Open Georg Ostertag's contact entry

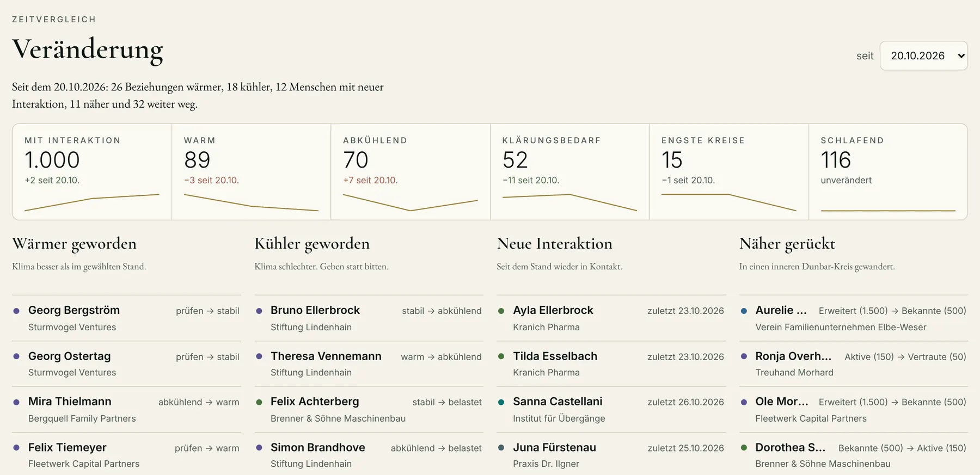click(126, 364)
